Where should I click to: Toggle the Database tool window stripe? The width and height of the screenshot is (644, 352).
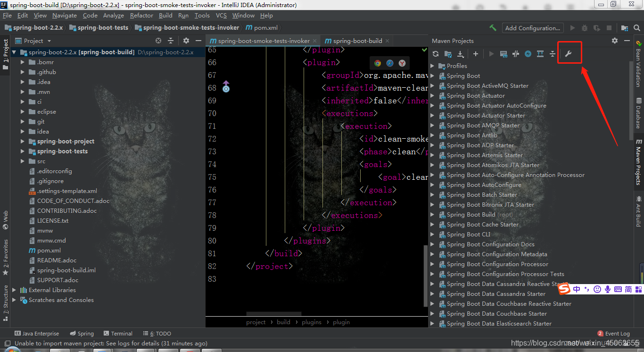[x=638, y=113]
